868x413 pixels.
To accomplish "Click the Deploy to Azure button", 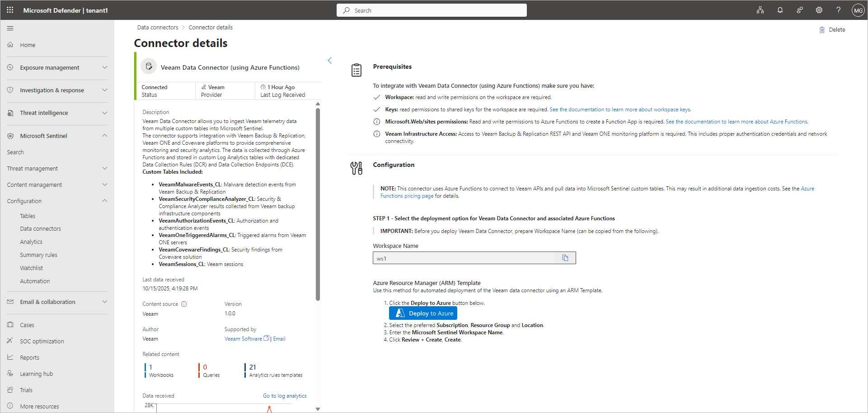I will click(423, 313).
